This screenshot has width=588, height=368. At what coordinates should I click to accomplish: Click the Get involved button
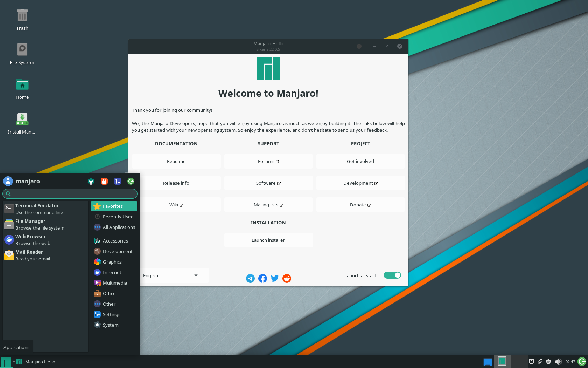click(360, 161)
